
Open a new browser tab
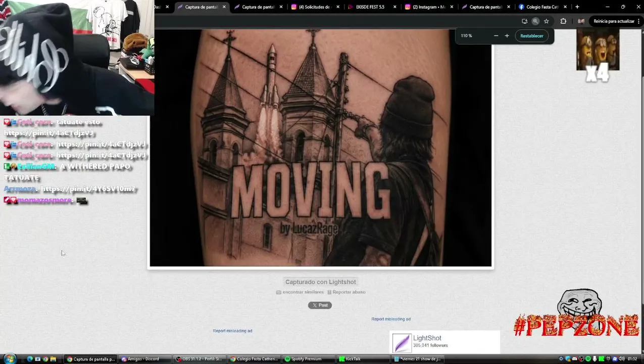(x=577, y=7)
